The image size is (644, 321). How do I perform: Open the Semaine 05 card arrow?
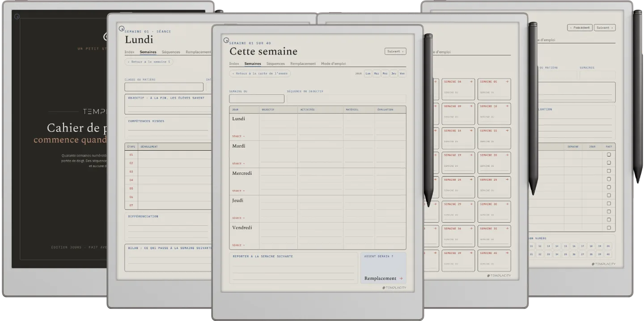507,82
